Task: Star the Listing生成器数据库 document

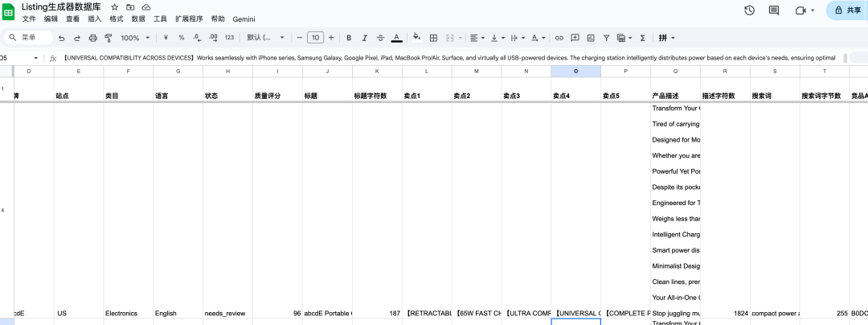Action: [x=115, y=7]
